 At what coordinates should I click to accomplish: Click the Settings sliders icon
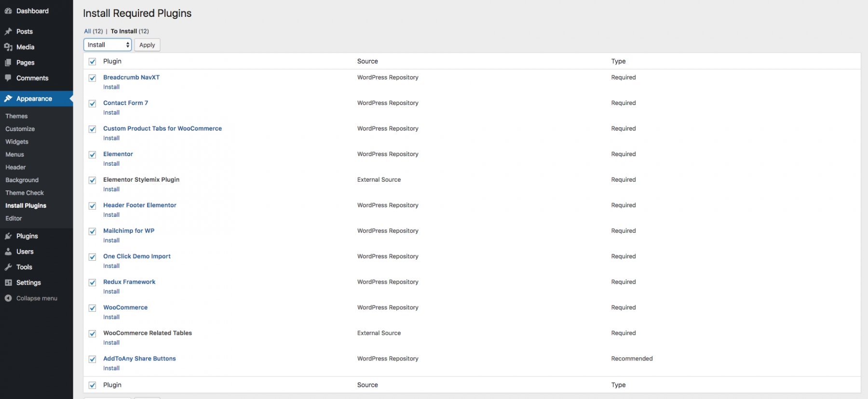[x=8, y=283]
